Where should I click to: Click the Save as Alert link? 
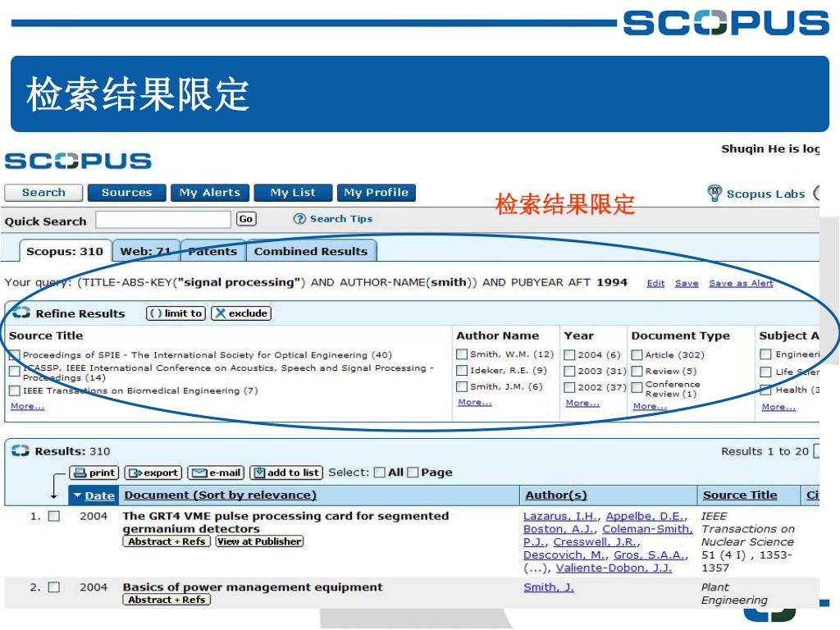(x=741, y=283)
